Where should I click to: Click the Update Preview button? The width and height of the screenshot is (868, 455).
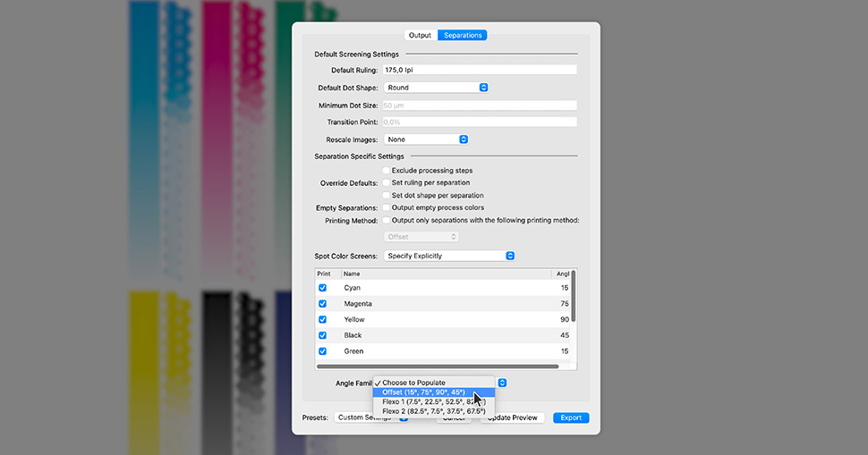pos(513,417)
